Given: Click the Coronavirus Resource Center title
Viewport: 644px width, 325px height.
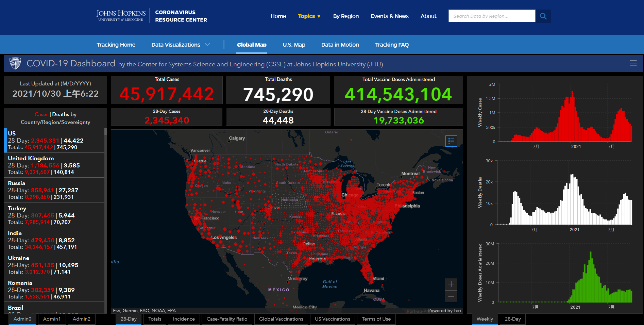Looking at the screenshot, I should pyautogui.click(x=181, y=16).
